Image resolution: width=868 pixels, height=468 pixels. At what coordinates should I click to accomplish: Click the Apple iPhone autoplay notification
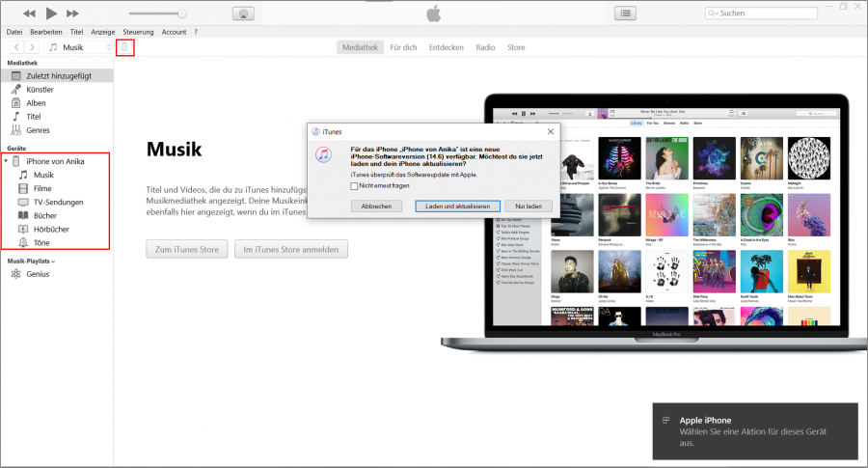pos(755,431)
